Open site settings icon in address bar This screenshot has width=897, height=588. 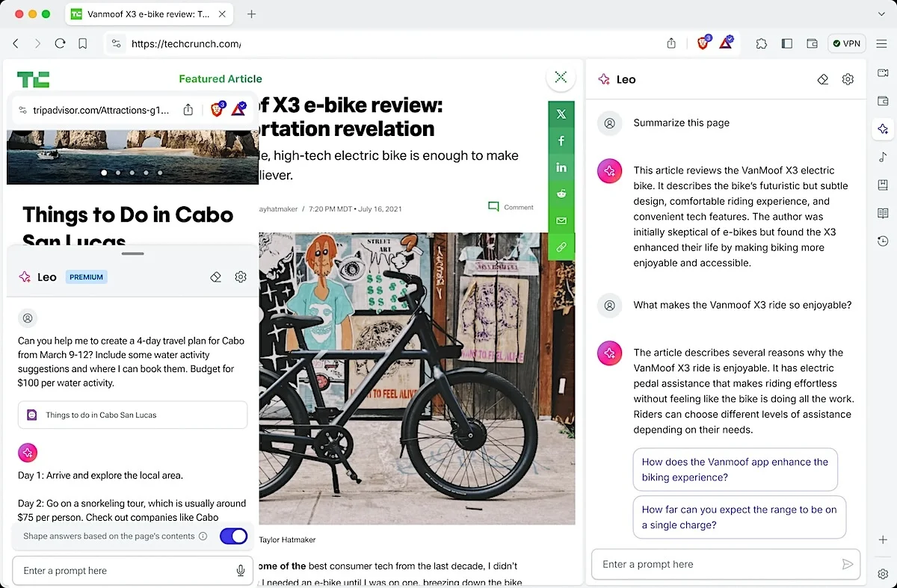pos(116,43)
